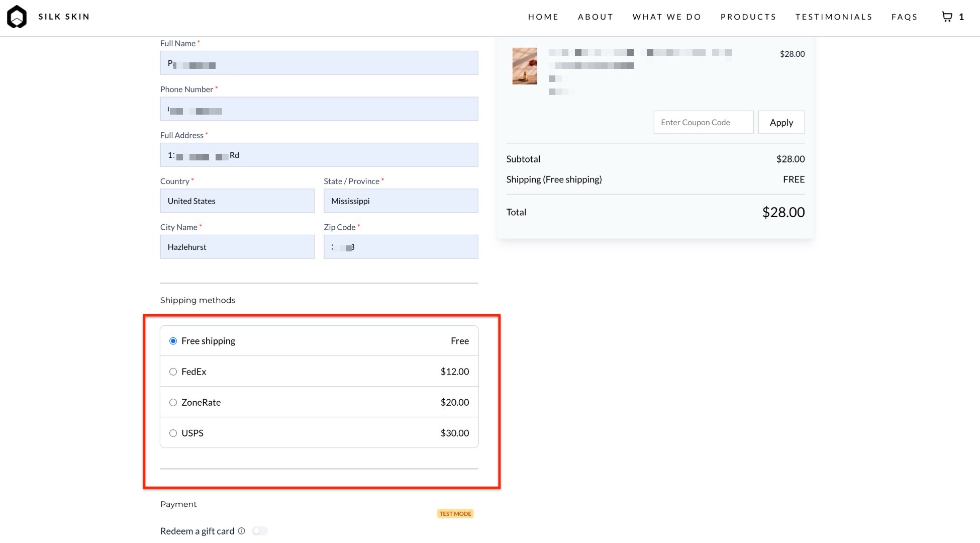Click the gift card info icon
The height and width of the screenshot is (543, 980).
pyautogui.click(x=242, y=531)
